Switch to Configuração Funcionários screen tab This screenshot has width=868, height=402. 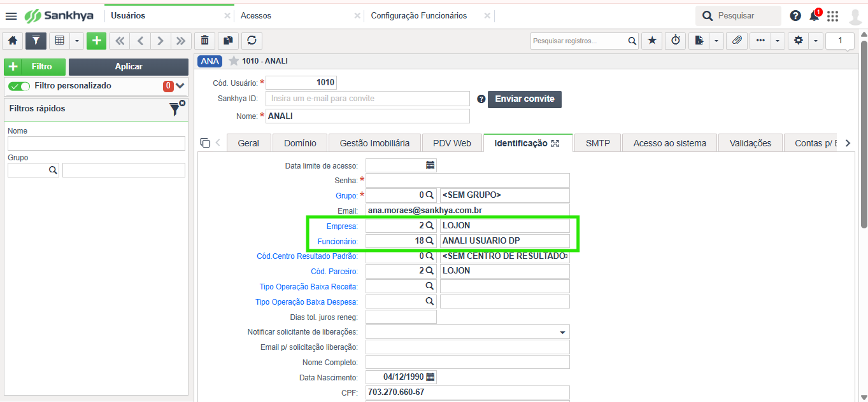[419, 15]
